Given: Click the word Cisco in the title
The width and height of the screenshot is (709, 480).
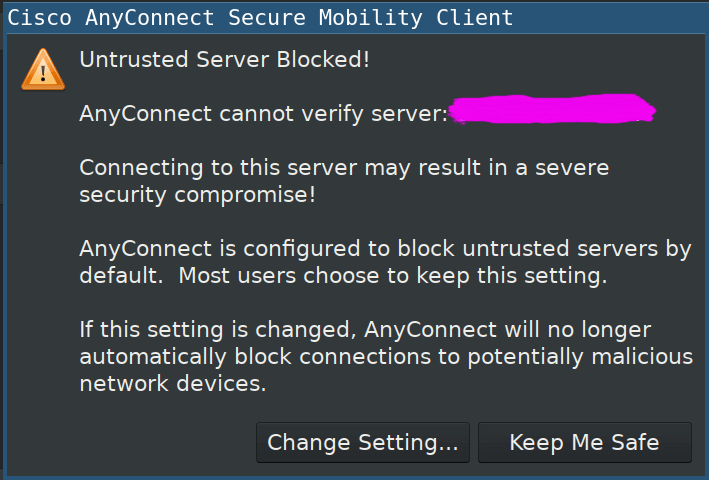Looking at the screenshot, I should [x=39, y=18].
